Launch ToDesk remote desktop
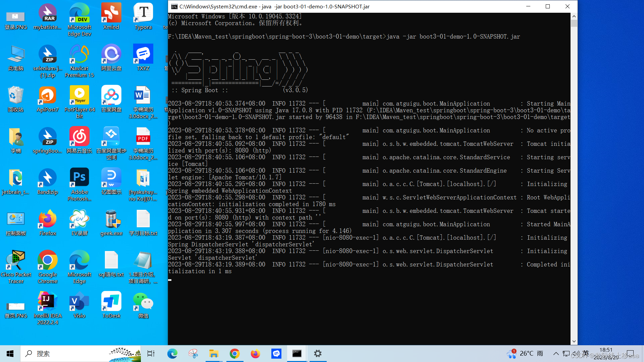 pos(111,301)
